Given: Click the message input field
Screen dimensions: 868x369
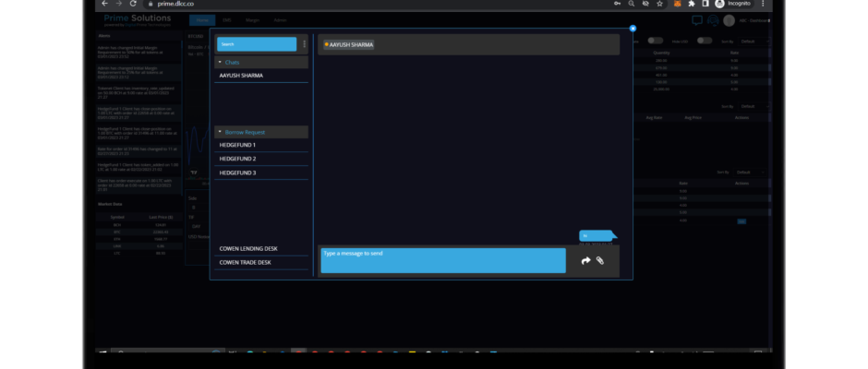Looking at the screenshot, I should [x=443, y=260].
